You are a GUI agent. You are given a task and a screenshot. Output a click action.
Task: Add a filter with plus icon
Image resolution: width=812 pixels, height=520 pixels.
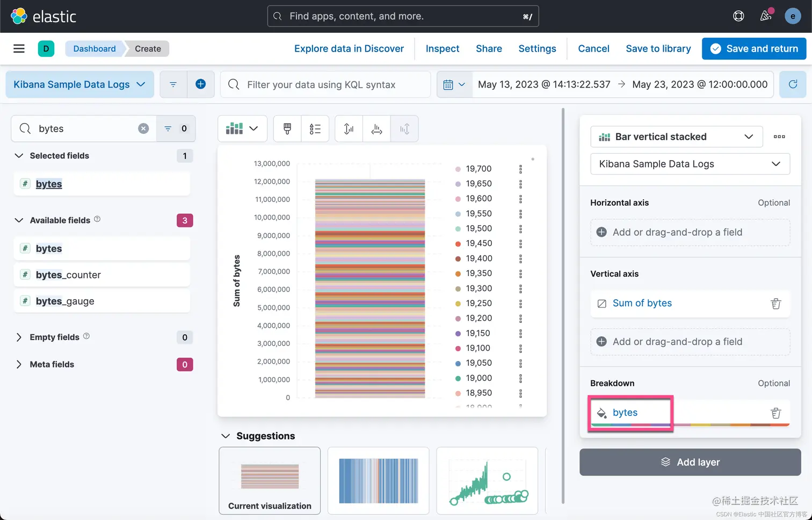coord(200,84)
